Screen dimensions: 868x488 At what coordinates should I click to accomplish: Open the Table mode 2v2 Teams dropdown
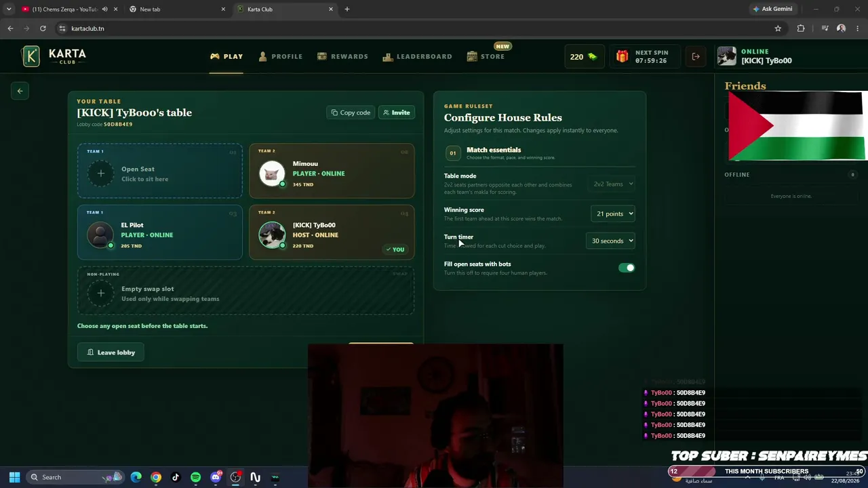tap(613, 184)
